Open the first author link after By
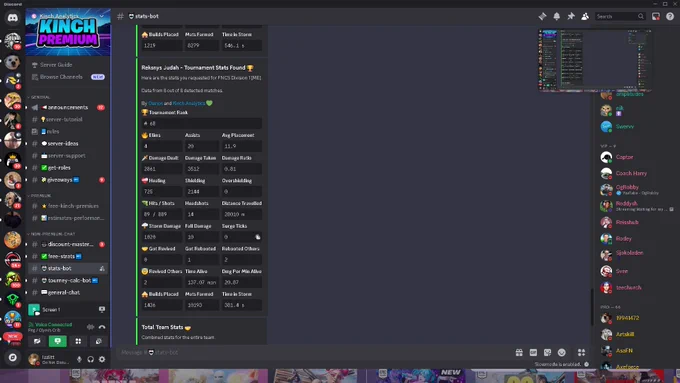Image resolution: width=680 pixels, height=383 pixels. pyautogui.click(x=155, y=103)
